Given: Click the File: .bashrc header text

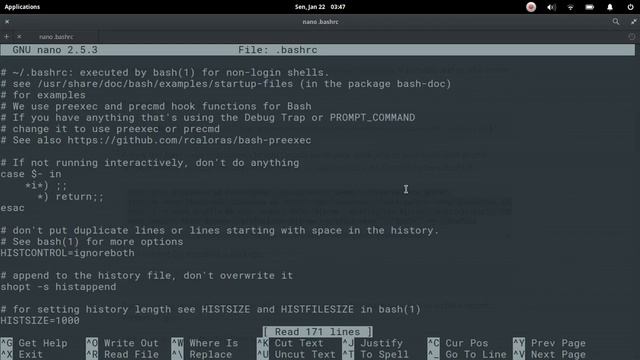Looking at the screenshot, I should click(x=278, y=50).
